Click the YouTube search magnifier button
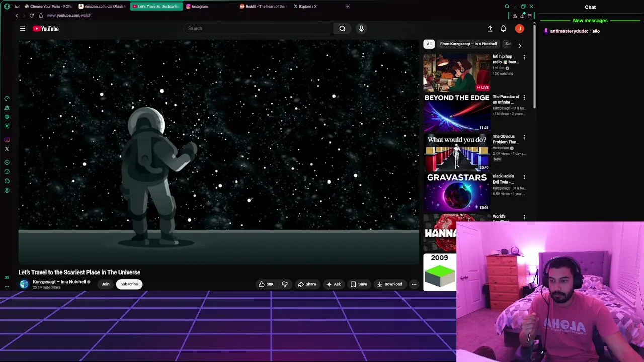 tap(342, 28)
